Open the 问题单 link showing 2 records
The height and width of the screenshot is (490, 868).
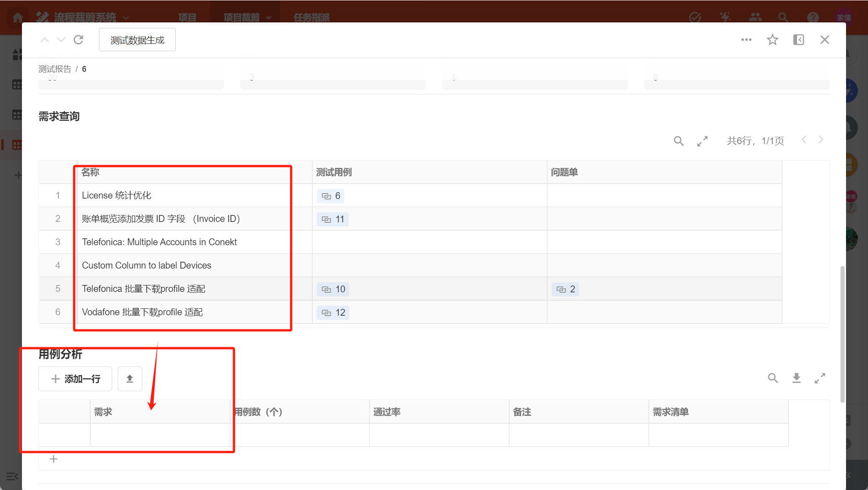565,289
